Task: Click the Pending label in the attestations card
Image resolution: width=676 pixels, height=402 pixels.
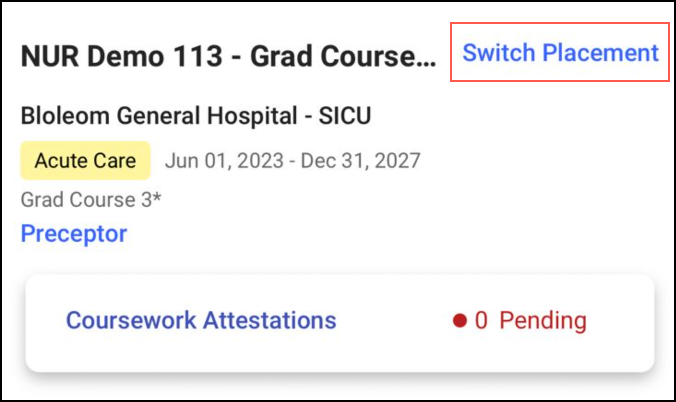Action: pyautogui.click(x=542, y=321)
